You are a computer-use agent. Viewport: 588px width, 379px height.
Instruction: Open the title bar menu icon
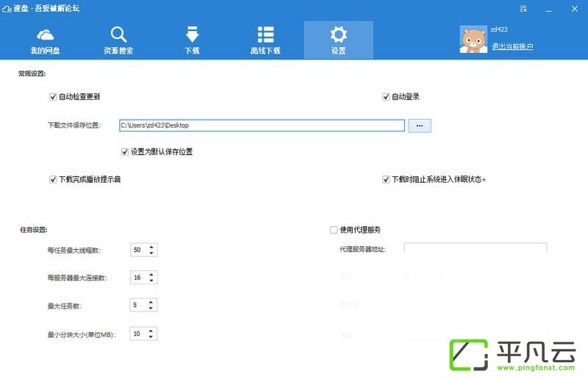click(523, 9)
